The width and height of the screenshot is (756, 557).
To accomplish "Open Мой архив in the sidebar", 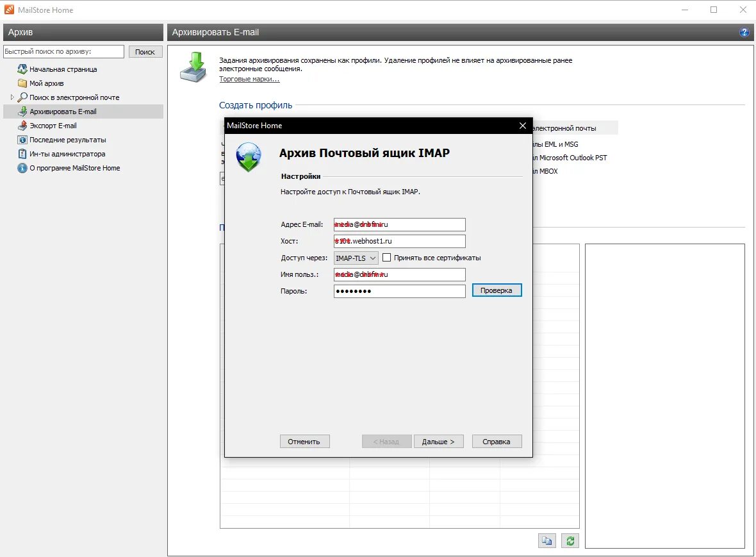I will [46, 83].
